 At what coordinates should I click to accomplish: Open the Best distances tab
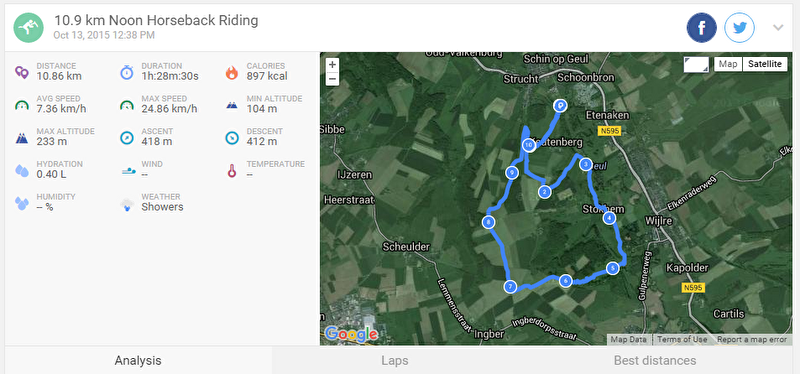click(655, 361)
